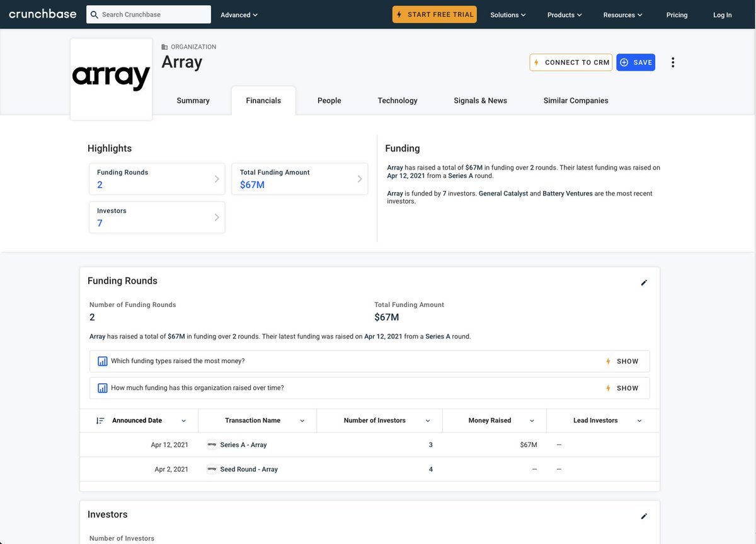Expand Lead Investors column dropdown
Viewport: 756px width, 544px height.
click(639, 421)
